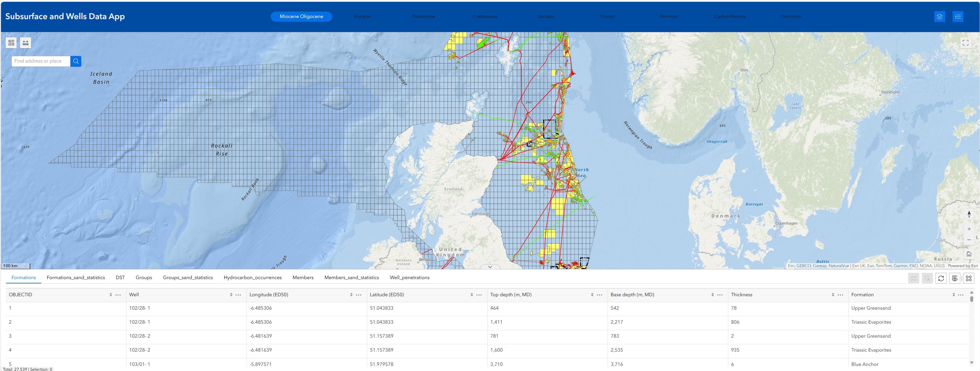Reset map orientation with the compass
This screenshot has width=980, height=371.
[969, 214]
